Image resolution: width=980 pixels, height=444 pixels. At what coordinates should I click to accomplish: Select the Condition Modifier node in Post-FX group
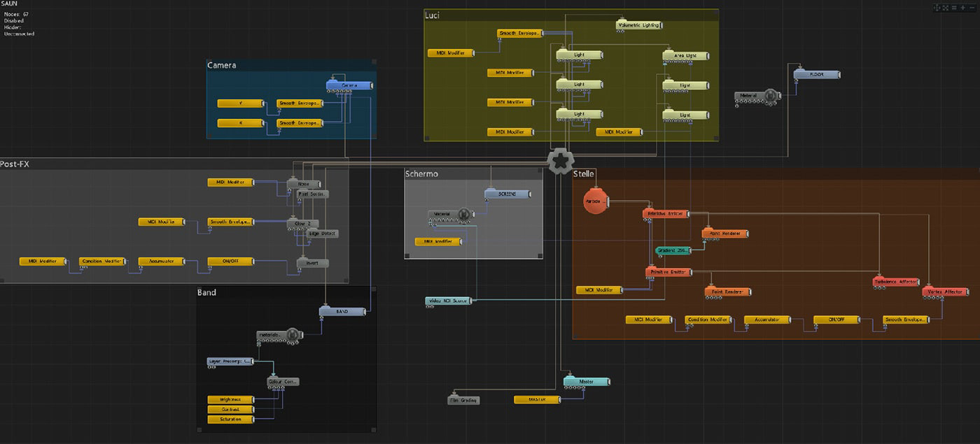pyautogui.click(x=102, y=262)
